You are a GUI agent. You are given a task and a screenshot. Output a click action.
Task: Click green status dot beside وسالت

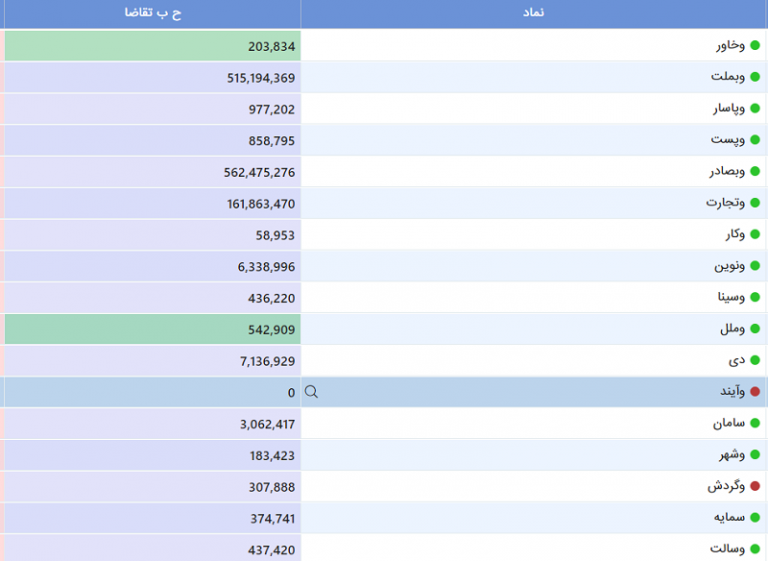coord(755,549)
